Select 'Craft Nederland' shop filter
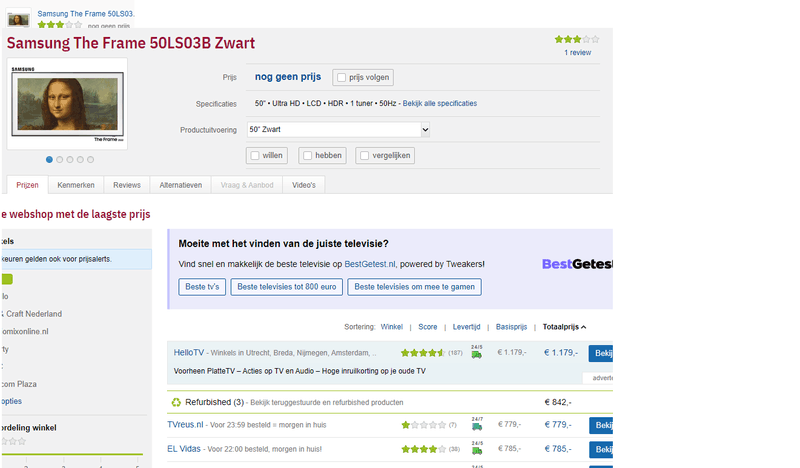This screenshot has height=468, width=800. click(x=32, y=314)
